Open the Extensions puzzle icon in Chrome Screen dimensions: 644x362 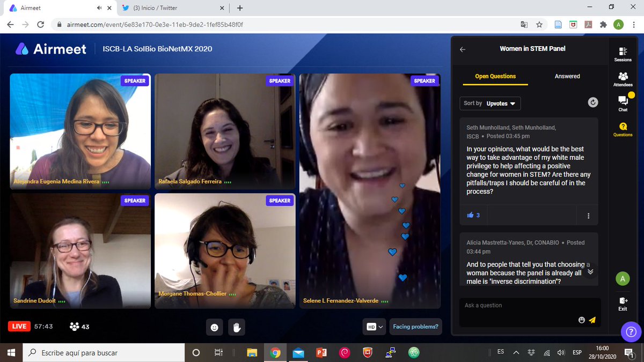[x=603, y=25]
